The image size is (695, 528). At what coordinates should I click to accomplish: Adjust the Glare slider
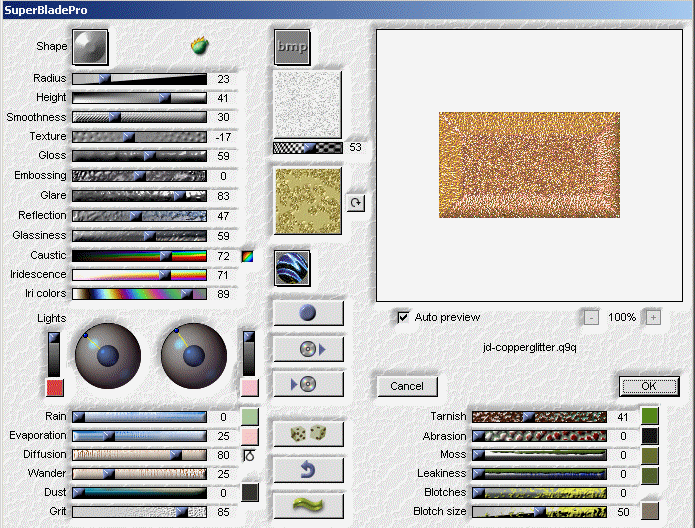(x=139, y=196)
